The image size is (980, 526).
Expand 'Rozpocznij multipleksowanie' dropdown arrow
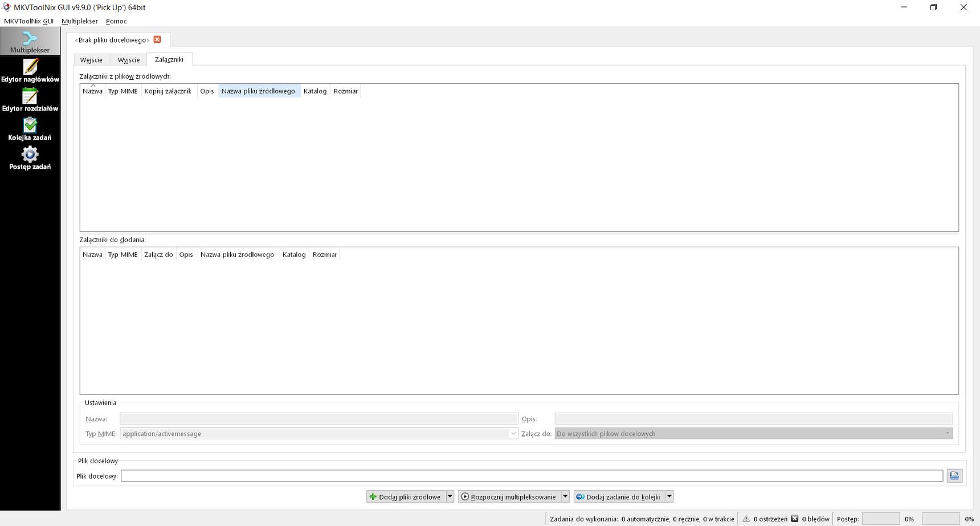click(565, 497)
